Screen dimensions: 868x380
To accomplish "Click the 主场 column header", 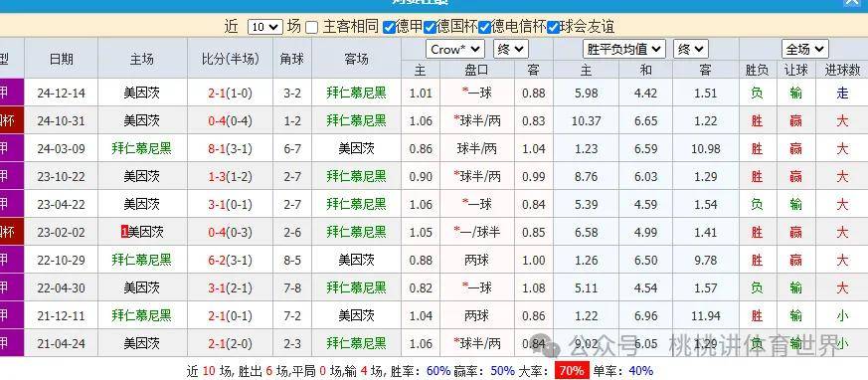I will 142,60.
